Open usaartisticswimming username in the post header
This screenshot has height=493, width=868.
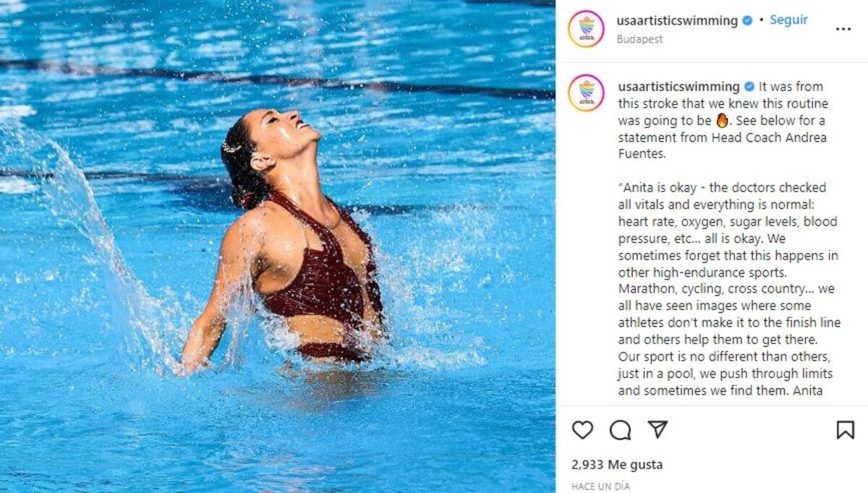tap(677, 21)
